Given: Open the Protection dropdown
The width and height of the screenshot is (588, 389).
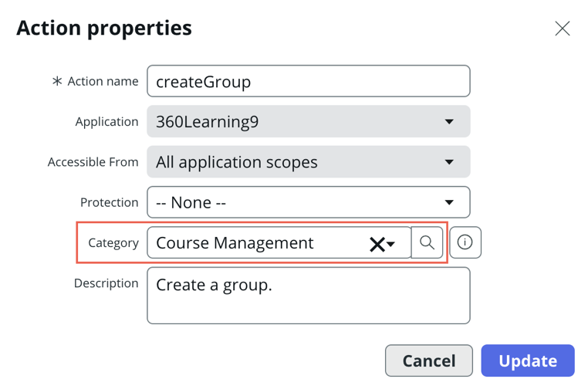Looking at the screenshot, I should point(308,202).
